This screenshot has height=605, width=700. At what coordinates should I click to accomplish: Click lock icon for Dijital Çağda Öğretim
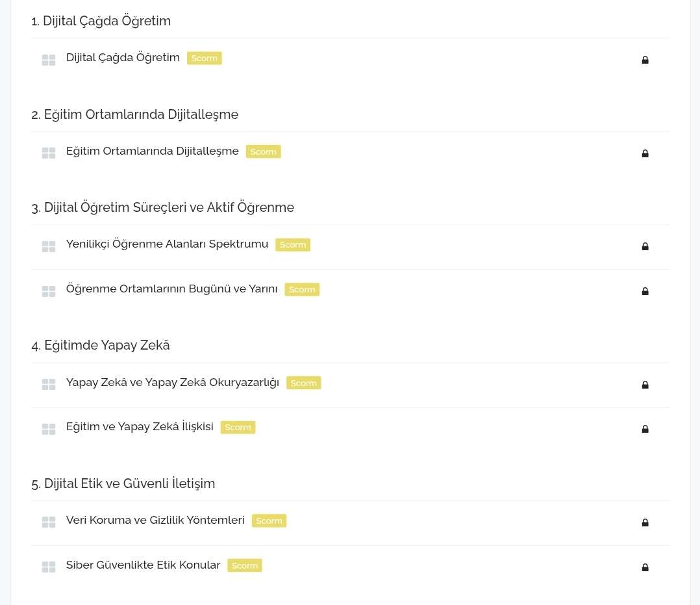(645, 60)
